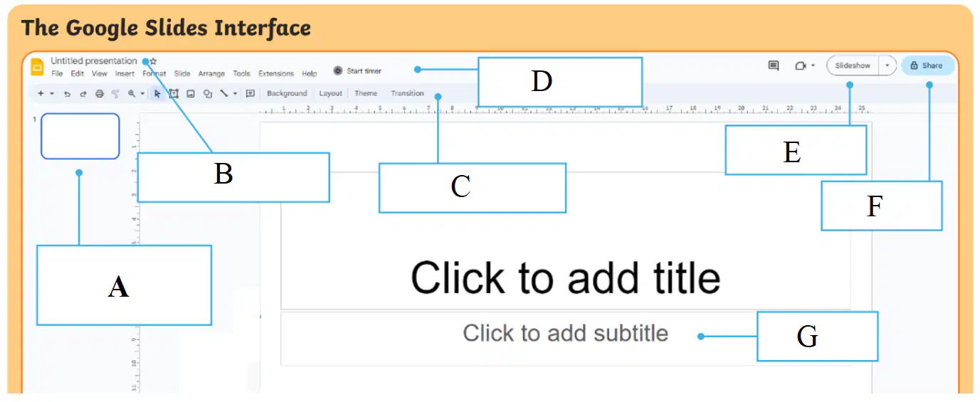Expand the new slide dropdown arrow
The image size is (980, 402).
point(52,93)
